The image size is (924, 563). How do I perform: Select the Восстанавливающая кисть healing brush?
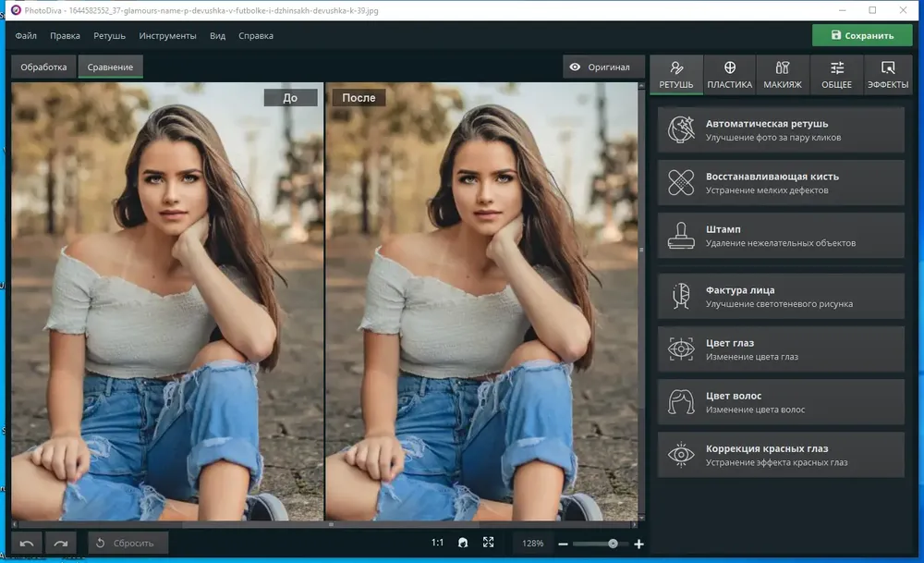click(781, 183)
